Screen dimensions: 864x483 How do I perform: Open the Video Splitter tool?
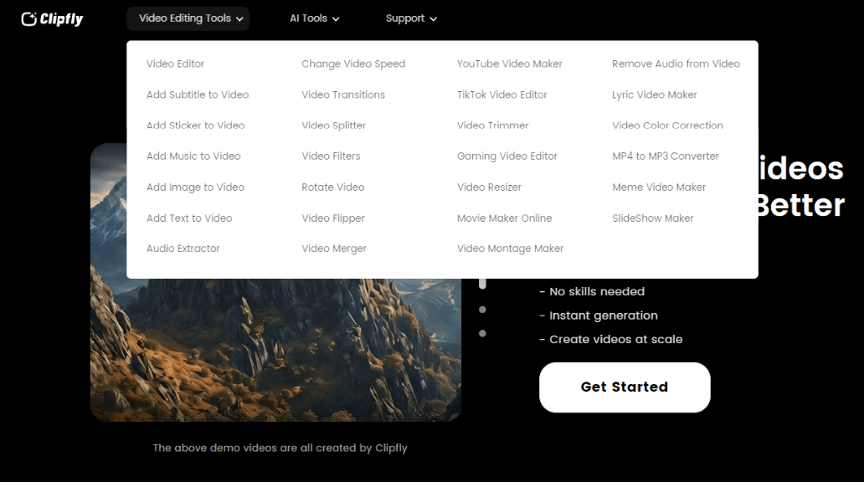click(333, 126)
